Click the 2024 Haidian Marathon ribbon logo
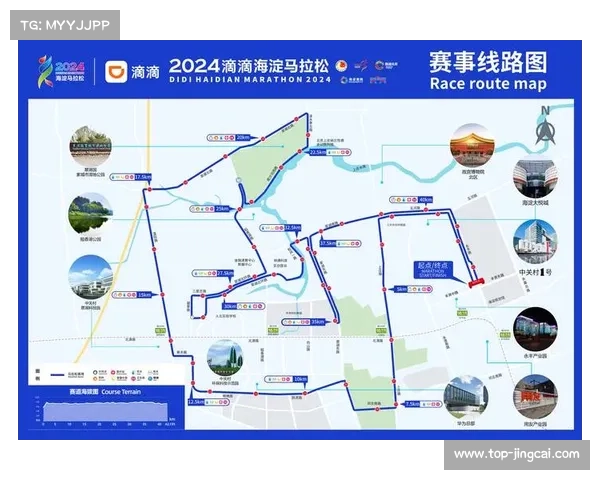 [61, 71]
